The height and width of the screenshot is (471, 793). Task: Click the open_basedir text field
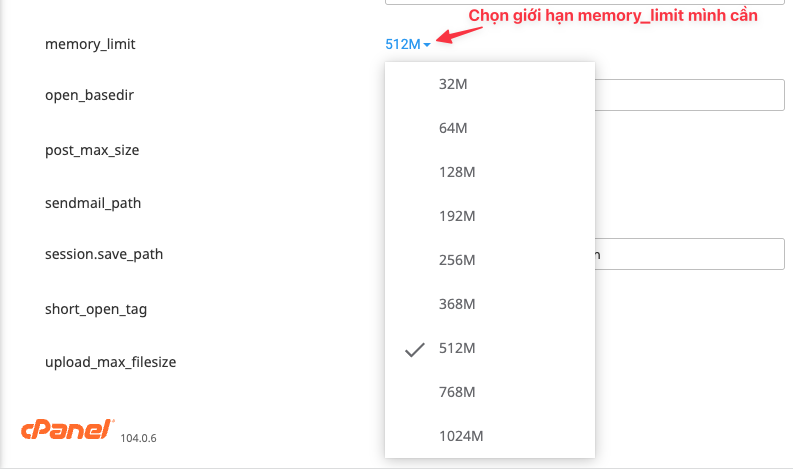pos(690,95)
